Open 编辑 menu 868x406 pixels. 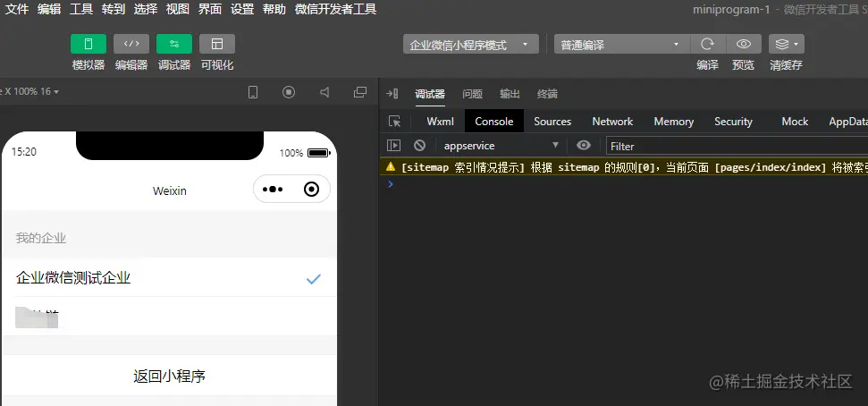pos(49,9)
